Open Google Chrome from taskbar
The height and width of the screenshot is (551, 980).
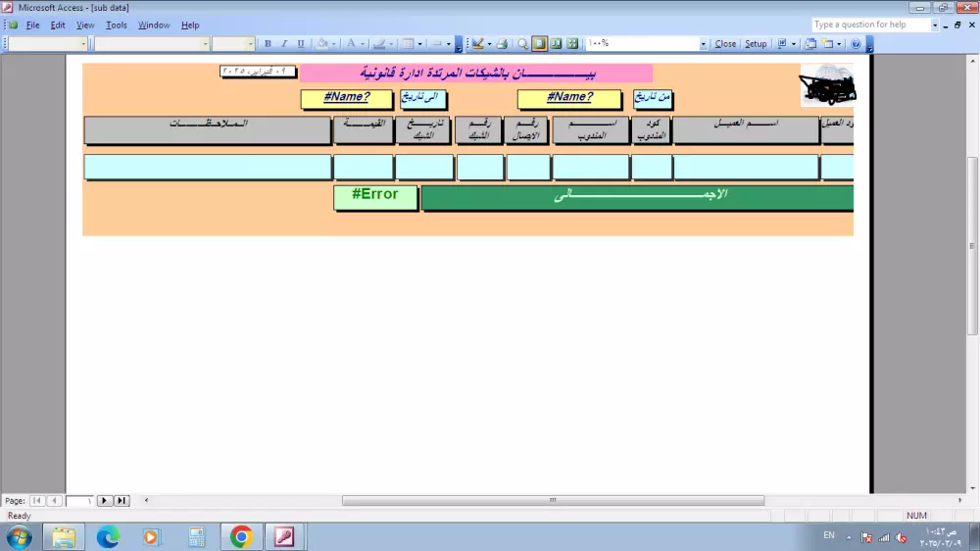[241, 536]
